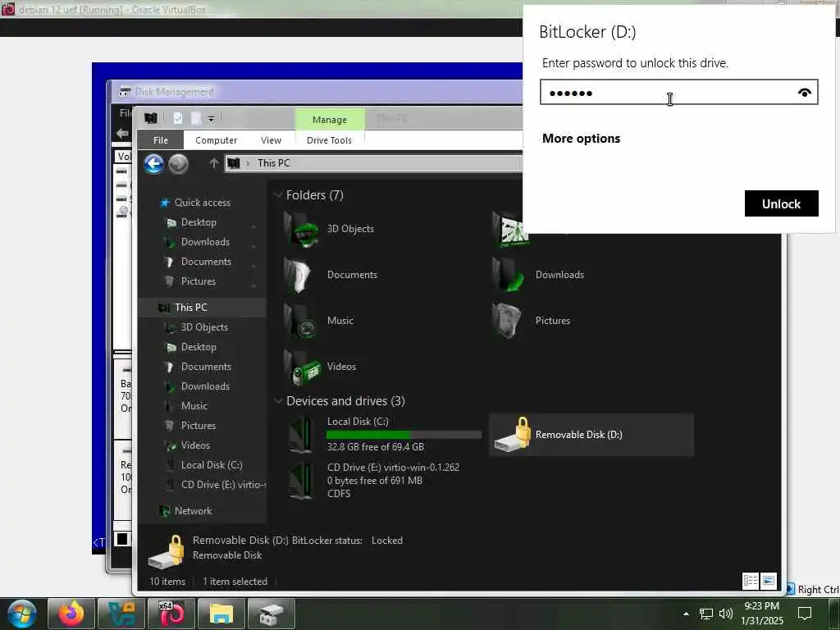The width and height of the screenshot is (840, 630).
Task: Collapse the Folders (7) group
Action: coord(278,195)
